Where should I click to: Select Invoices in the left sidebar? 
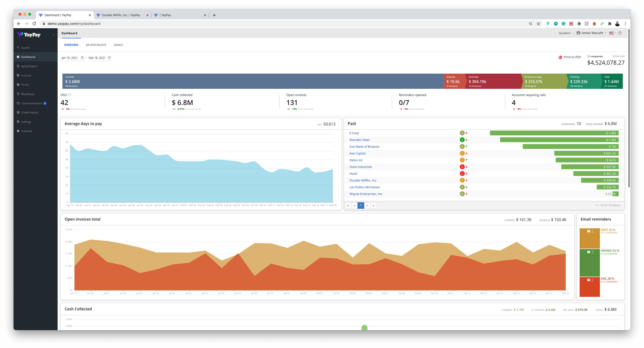[x=26, y=75]
